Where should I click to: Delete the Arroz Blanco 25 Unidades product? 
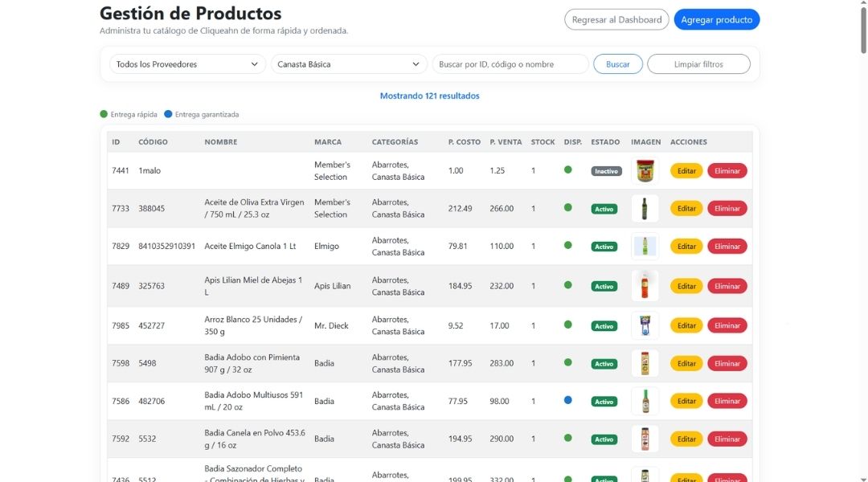(727, 325)
